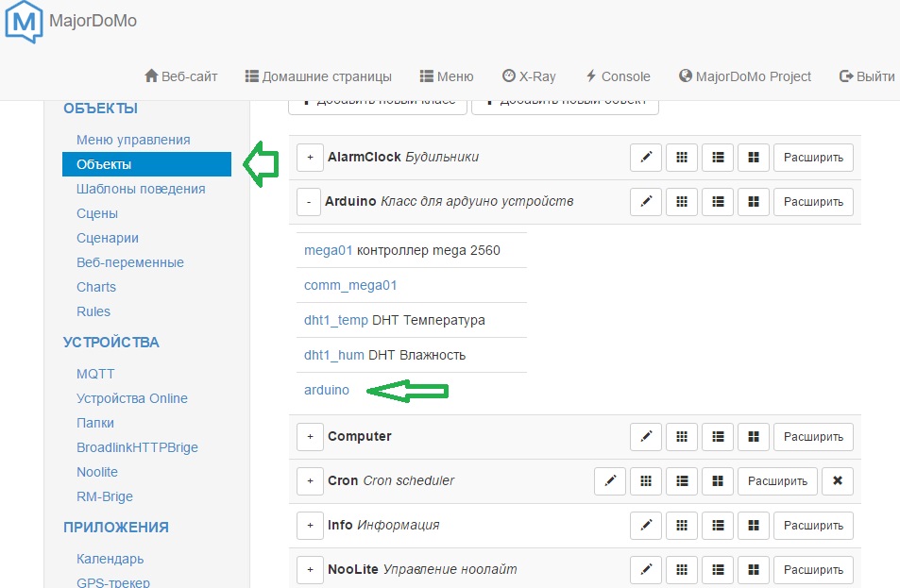The height and width of the screenshot is (588, 900).
Task: Open the dht1_temp object link
Action: [x=335, y=320]
